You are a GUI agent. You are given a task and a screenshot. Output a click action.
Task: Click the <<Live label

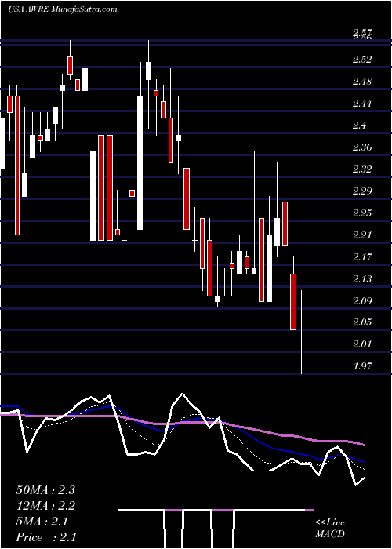click(330, 523)
